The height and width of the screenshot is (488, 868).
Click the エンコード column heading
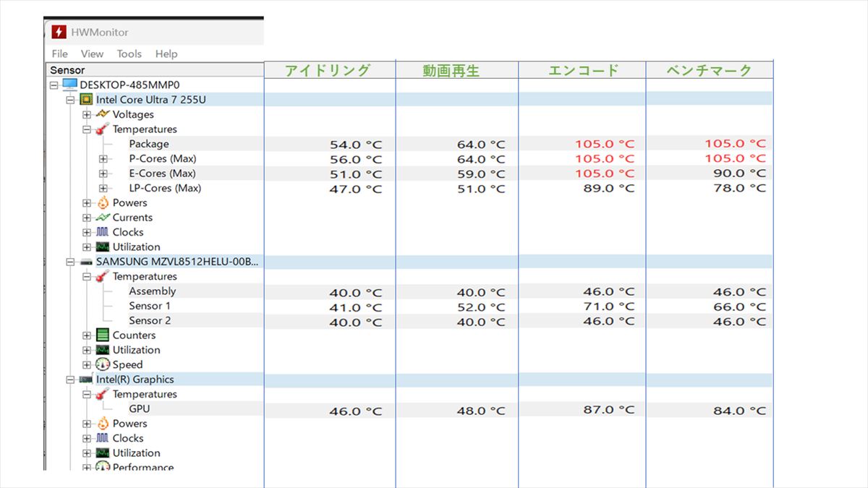[584, 70]
